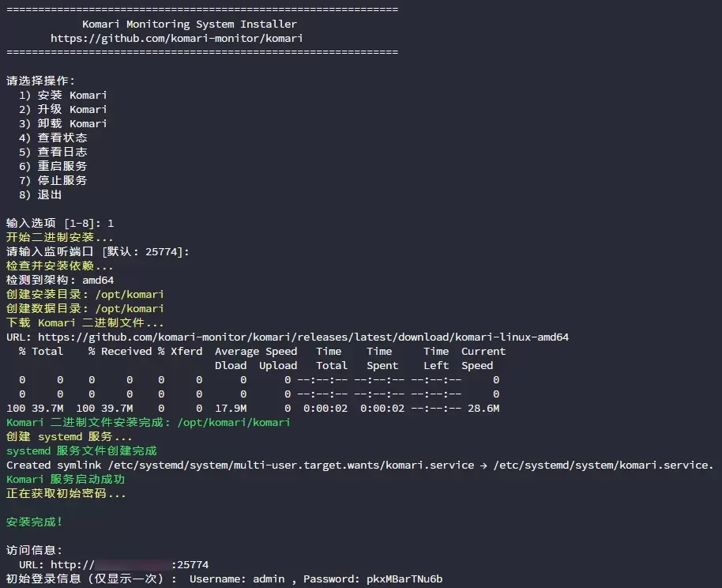The width and height of the screenshot is (722, 588).
Task: Click menu option 4) 查看状态
Action: coord(53,138)
